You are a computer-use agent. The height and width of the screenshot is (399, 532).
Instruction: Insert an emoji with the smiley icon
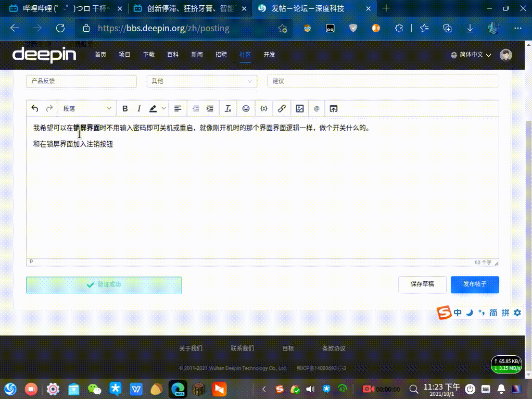pyautogui.click(x=246, y=108)
